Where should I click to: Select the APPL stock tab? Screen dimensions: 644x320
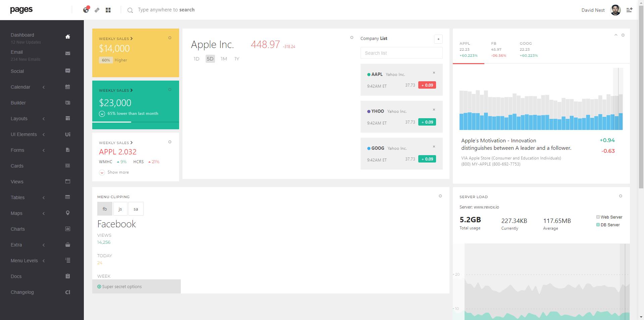click(469, 49)
